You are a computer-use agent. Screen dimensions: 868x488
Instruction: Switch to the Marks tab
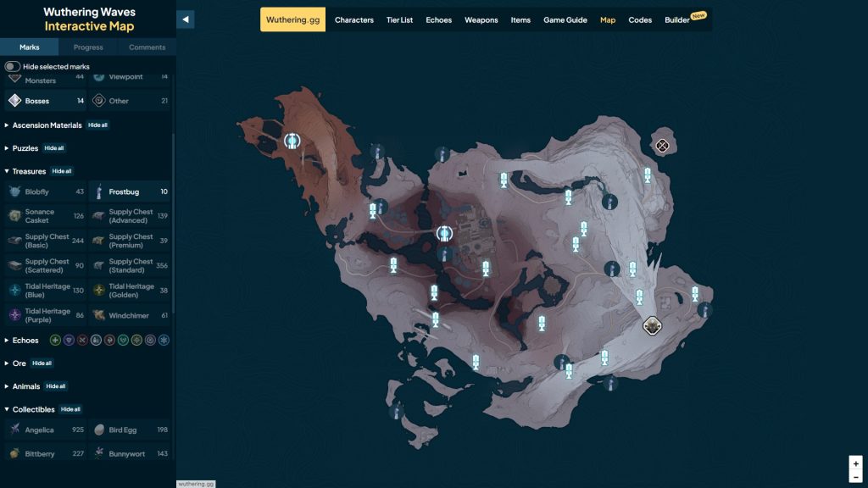(x=30, y=47)
